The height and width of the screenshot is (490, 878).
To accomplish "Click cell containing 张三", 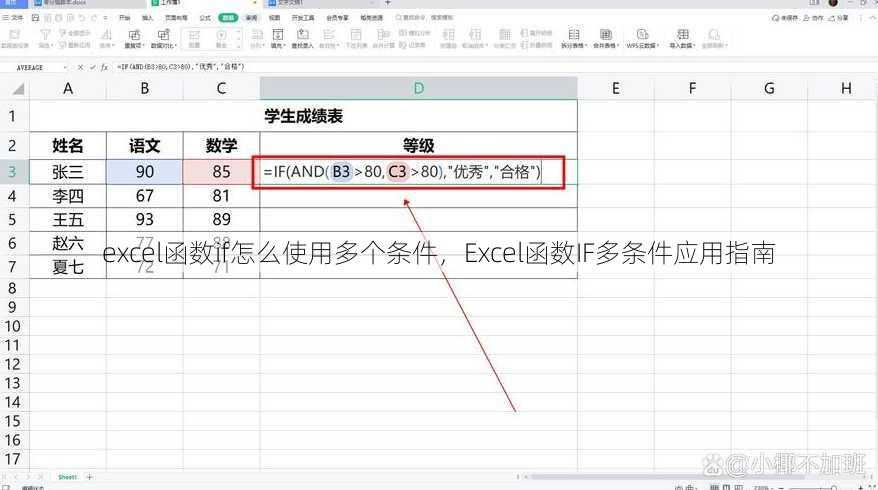I will point(68,171).
